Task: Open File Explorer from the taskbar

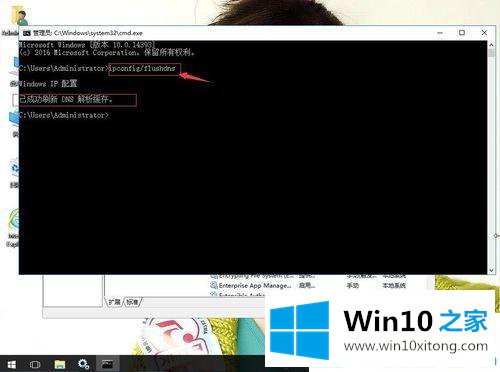Action: coord(60,364)
